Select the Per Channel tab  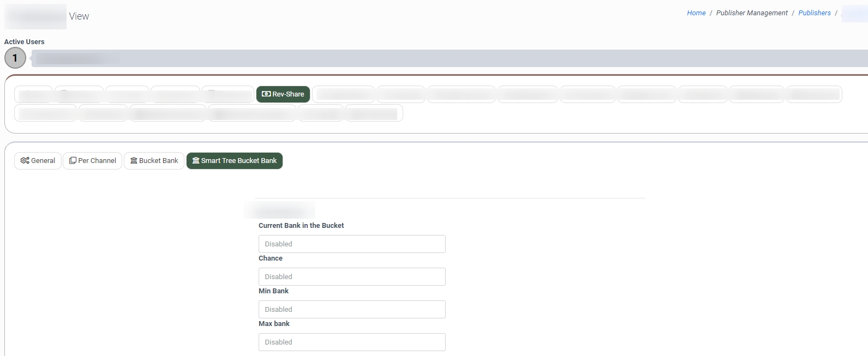click(93, 161)
